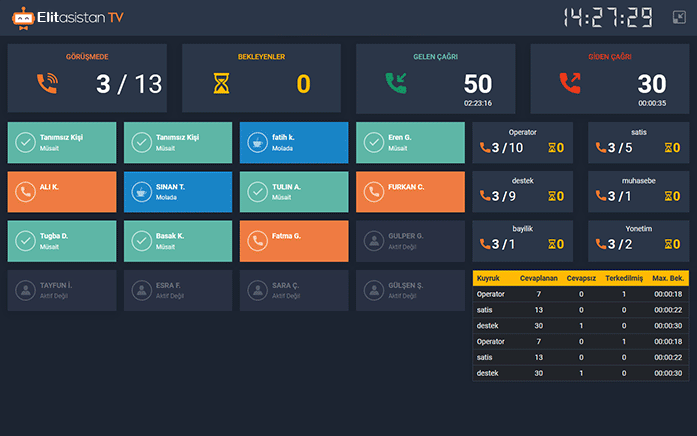697x436 pixels.
Task: Select the first destek row in queue table
Action: (581, 326)
